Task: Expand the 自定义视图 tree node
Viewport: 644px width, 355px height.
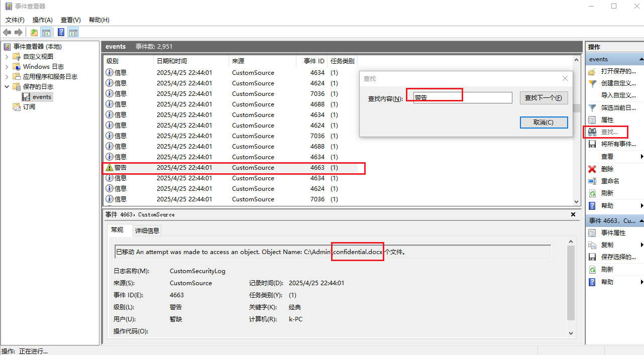Action: tap(7, 57)
